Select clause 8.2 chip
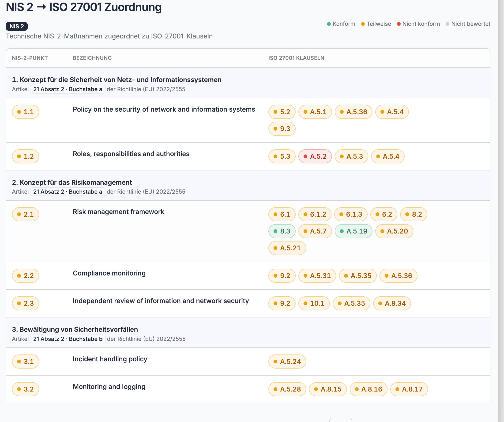Screen dimensions: 504x422 (414, 214)
